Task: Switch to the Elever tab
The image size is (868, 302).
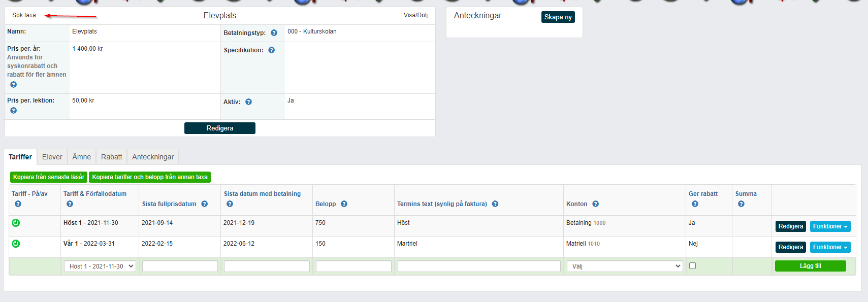Action: (52, 157)
